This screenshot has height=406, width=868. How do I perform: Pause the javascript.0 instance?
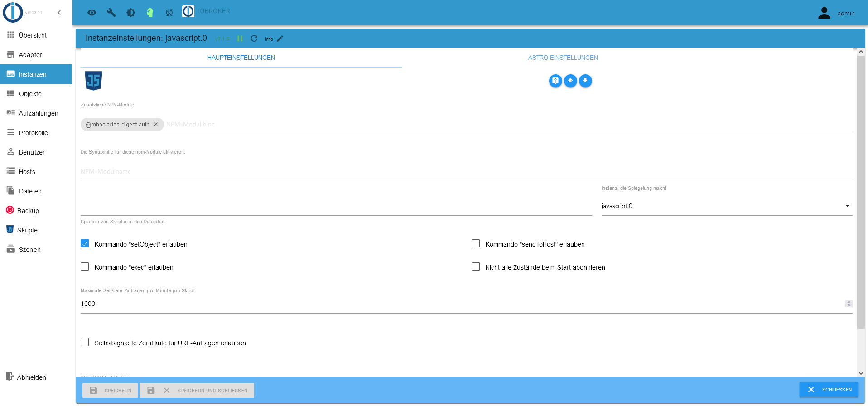(240, 39)
